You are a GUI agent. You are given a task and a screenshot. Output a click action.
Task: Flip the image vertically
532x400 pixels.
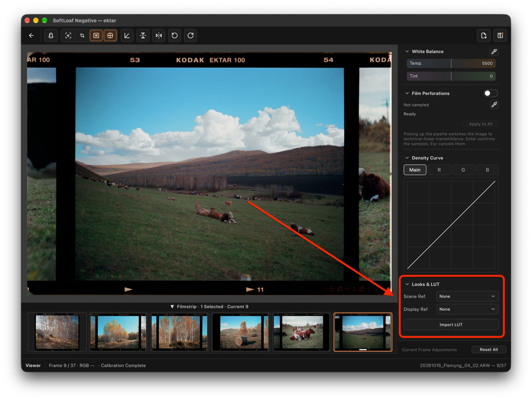tap(143, 36)
